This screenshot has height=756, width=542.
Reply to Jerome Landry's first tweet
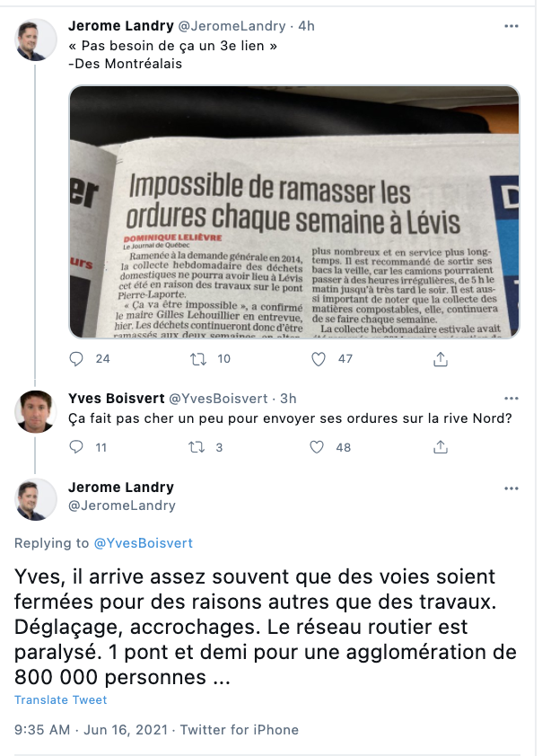(x=76, y=359)
